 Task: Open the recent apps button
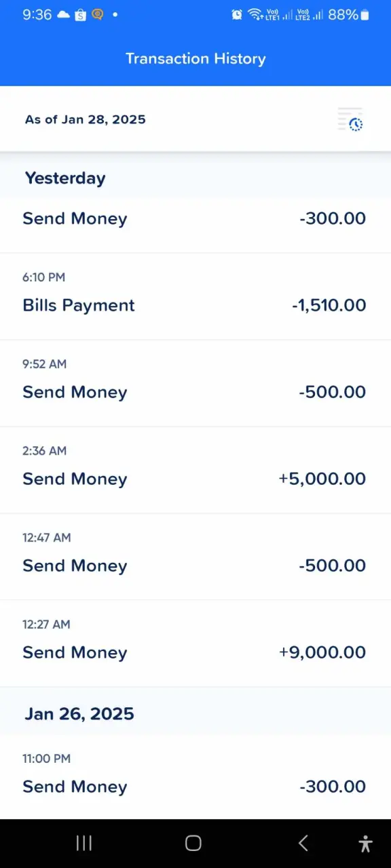pyautogui.click(x=84, y=843)
